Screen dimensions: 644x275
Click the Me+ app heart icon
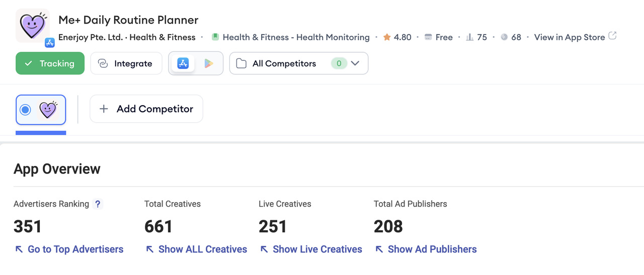(x=32, y=26)
